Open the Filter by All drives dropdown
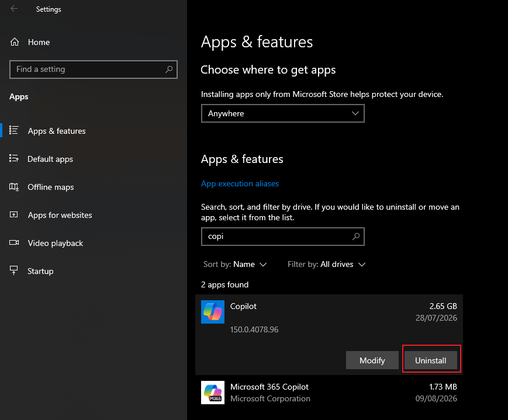This screenshot has width=508, height=420. pos(326,264)
